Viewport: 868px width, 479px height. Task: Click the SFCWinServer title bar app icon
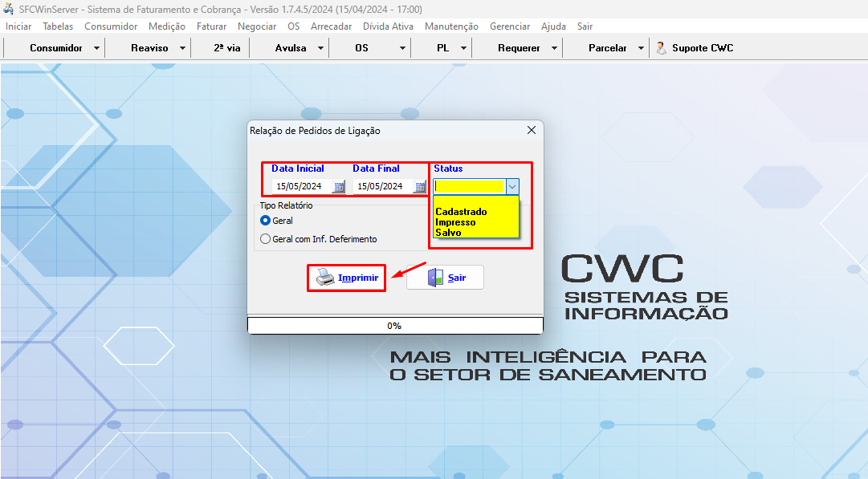pos(9,11)
